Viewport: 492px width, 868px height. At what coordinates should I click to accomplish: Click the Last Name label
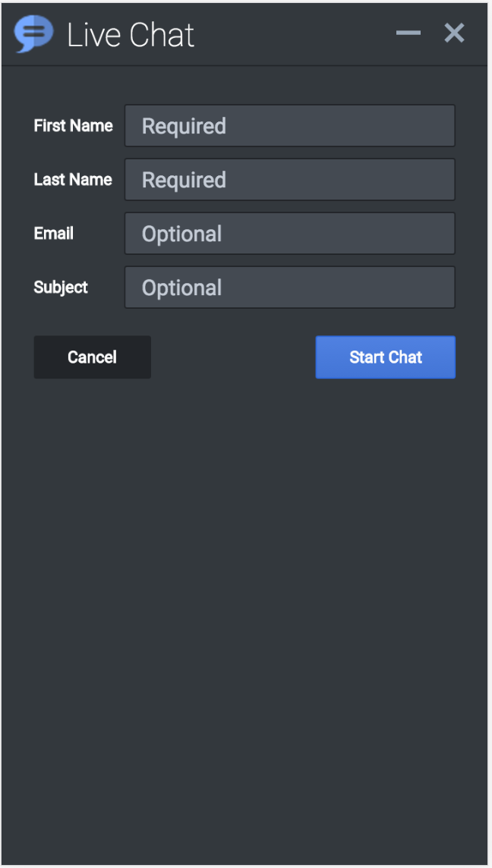[x=73, y=180]
